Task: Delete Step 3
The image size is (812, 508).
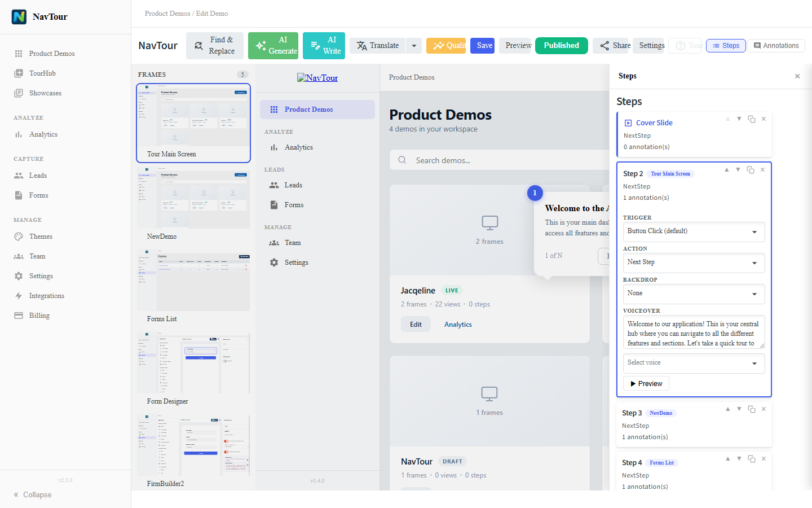Action: coord(764,409)
